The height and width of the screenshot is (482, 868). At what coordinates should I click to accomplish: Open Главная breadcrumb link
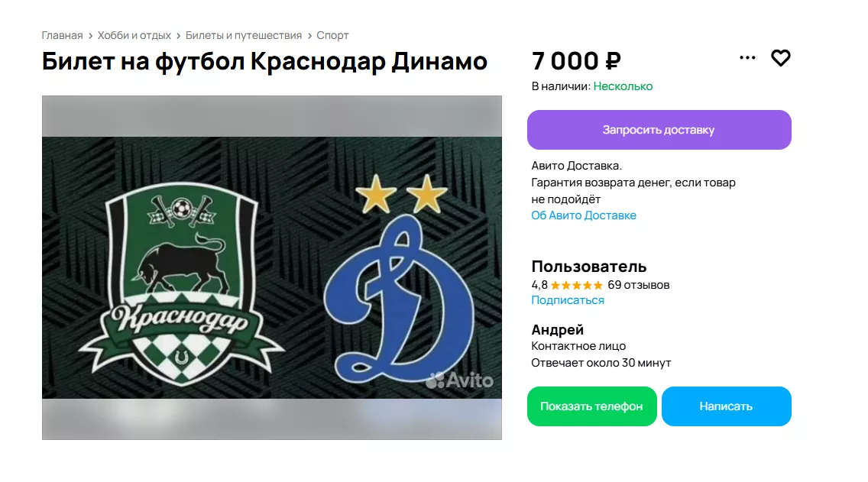point(62,35)
